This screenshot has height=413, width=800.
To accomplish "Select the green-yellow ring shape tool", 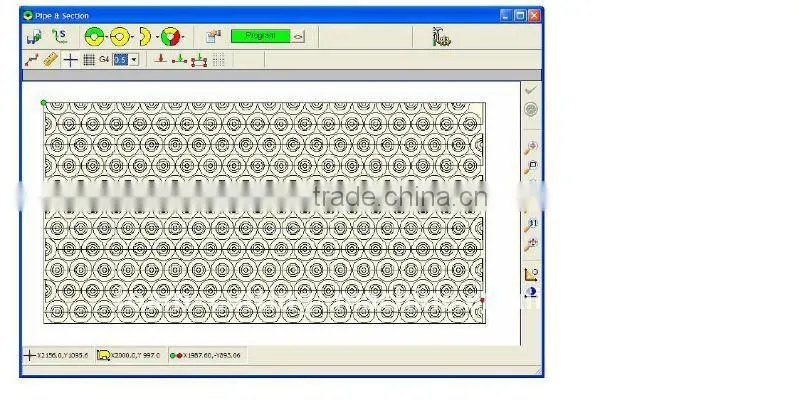I will coord(94,37).
